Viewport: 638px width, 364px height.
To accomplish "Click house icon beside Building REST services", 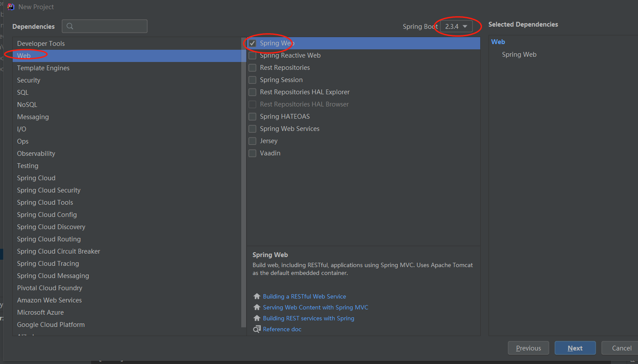I will tap(257, 318).
